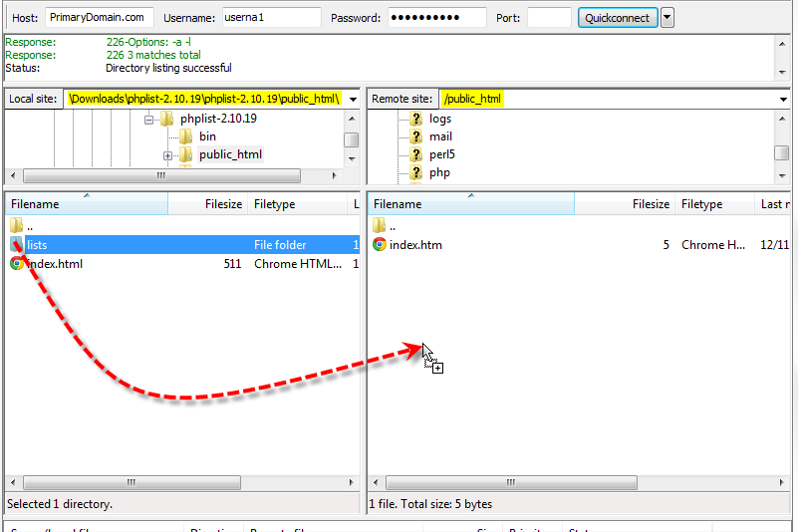Open the Remote site path dropdown
The height and width of the screenshot is (532, 799).
pos(783,100)
